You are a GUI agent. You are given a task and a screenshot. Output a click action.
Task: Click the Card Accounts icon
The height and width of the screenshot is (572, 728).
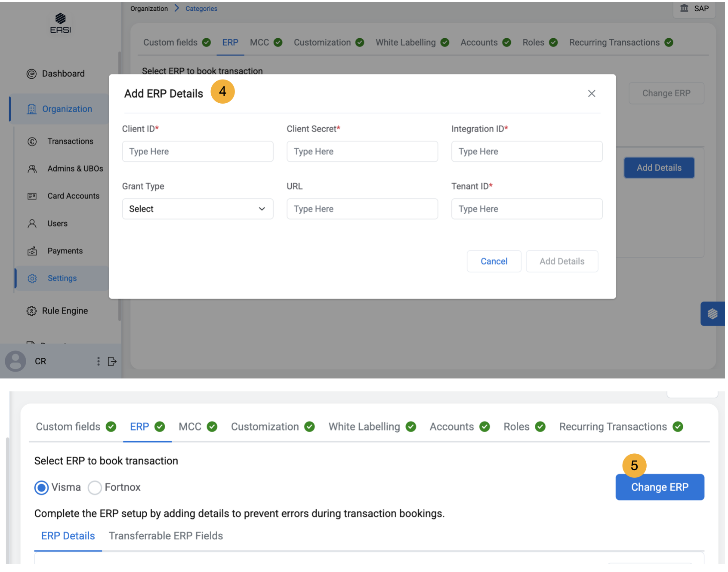[32, 196]
